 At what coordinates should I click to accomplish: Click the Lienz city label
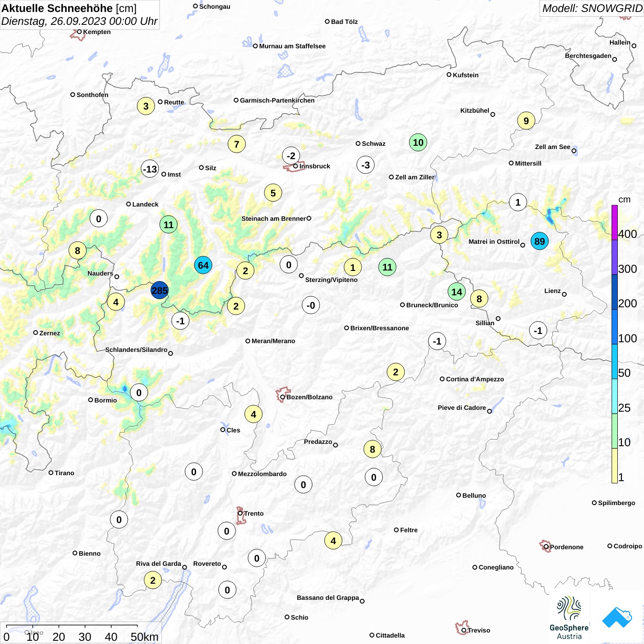pos(552,291)
